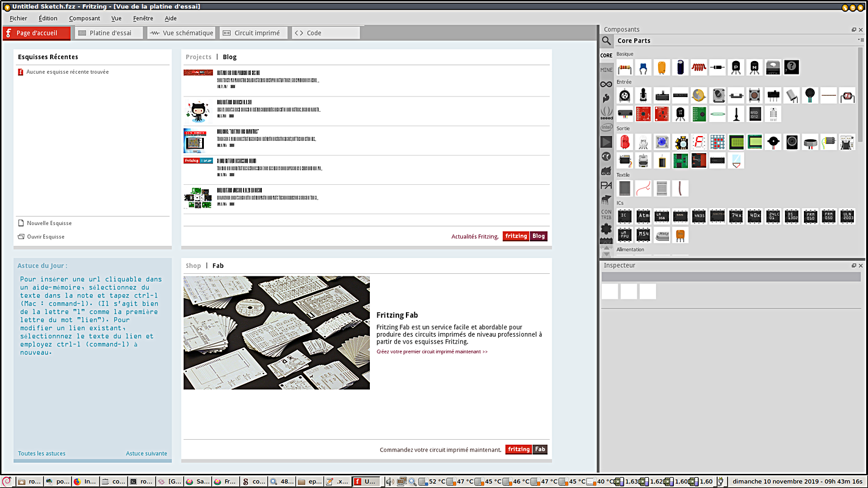Show Astuce suivante tip

[x=146, y=453]
